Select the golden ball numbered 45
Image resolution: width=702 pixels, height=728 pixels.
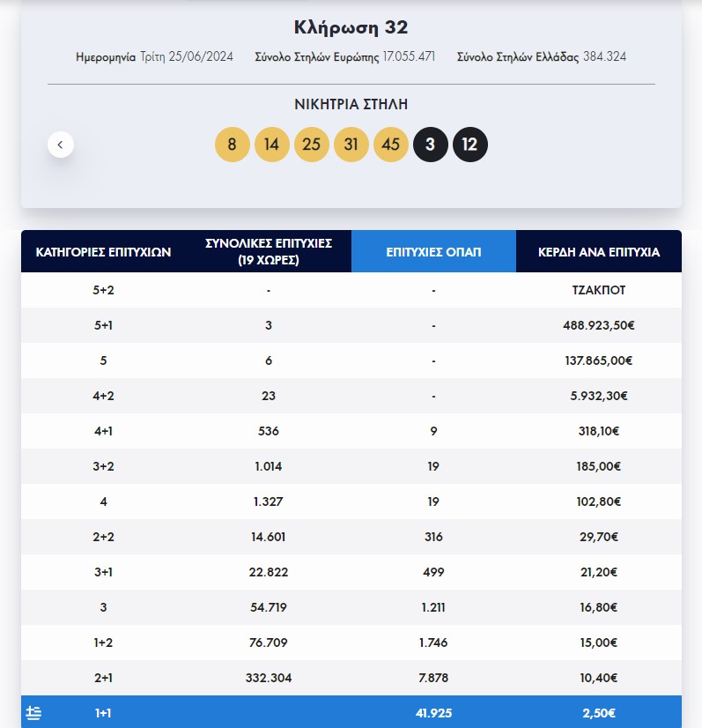391,144
